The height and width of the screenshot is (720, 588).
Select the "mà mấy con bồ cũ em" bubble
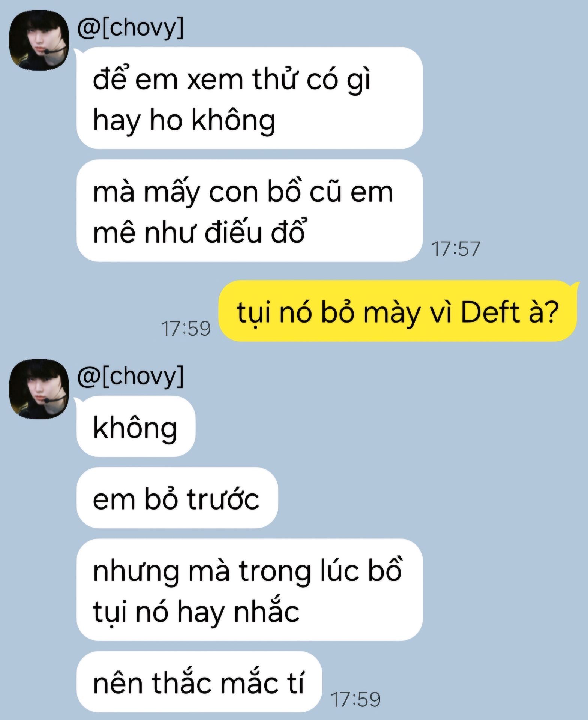pos(250,210)
